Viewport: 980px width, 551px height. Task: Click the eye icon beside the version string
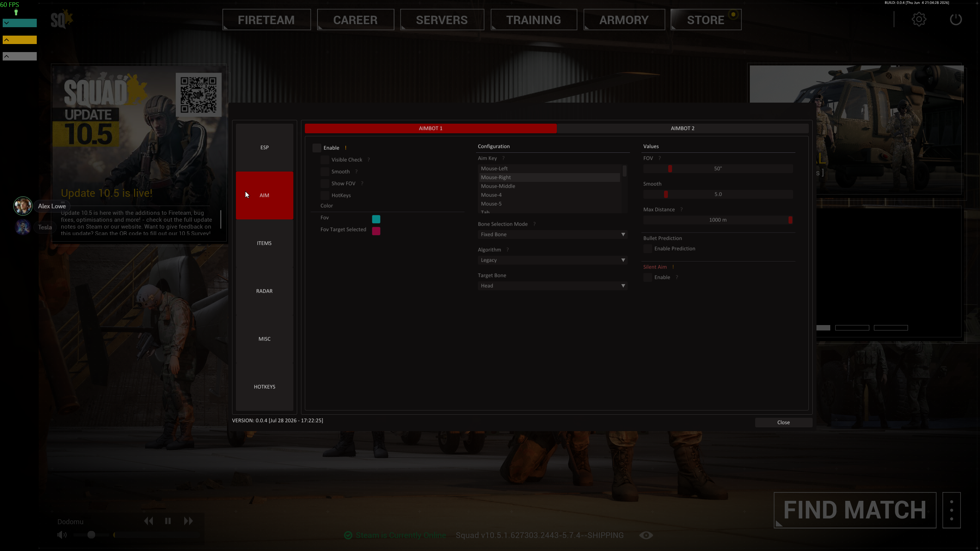click(646, 535)
